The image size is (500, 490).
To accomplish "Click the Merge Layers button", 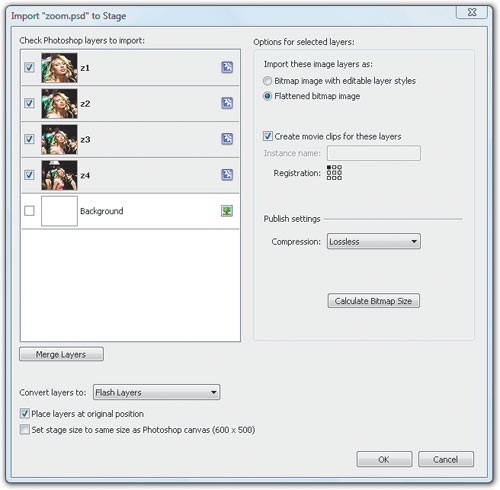I will tap(61, 354).
